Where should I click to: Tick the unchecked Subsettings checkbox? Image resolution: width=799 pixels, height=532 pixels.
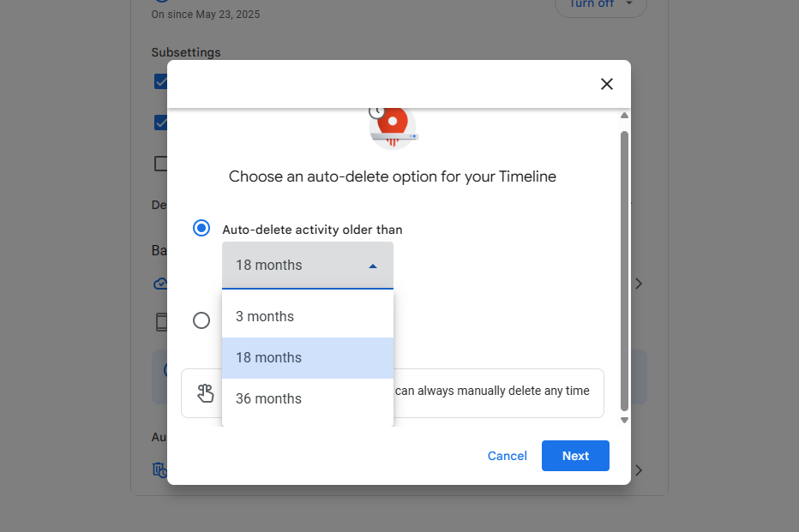(160, 164)
